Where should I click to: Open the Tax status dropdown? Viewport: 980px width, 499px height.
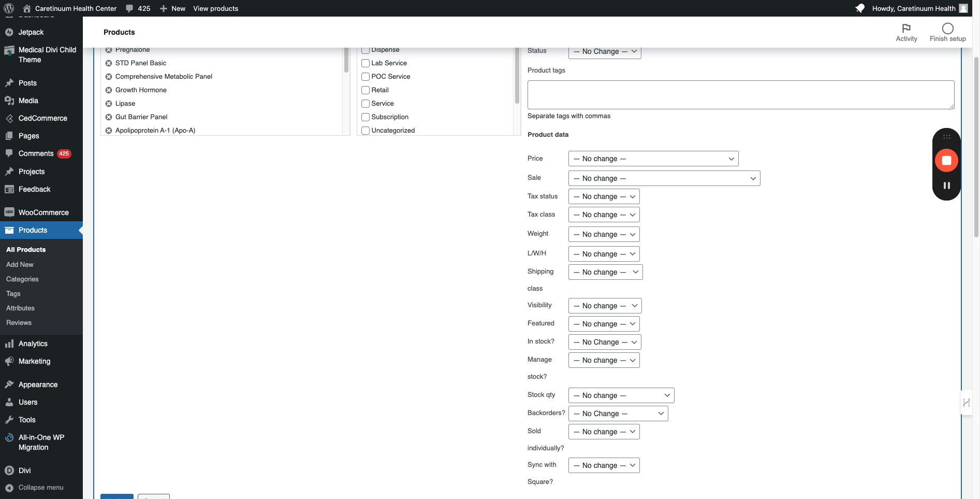click(604, 196)
